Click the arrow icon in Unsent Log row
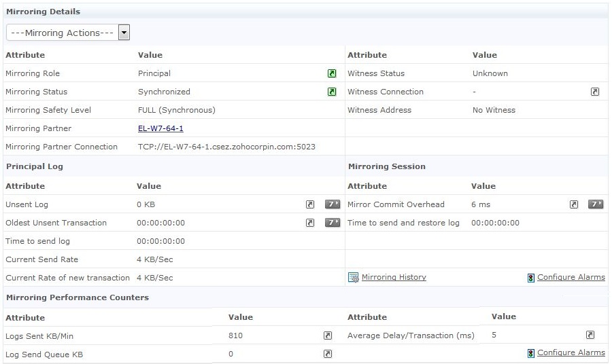This screenshot has width=612, height=364. (310, 204)
